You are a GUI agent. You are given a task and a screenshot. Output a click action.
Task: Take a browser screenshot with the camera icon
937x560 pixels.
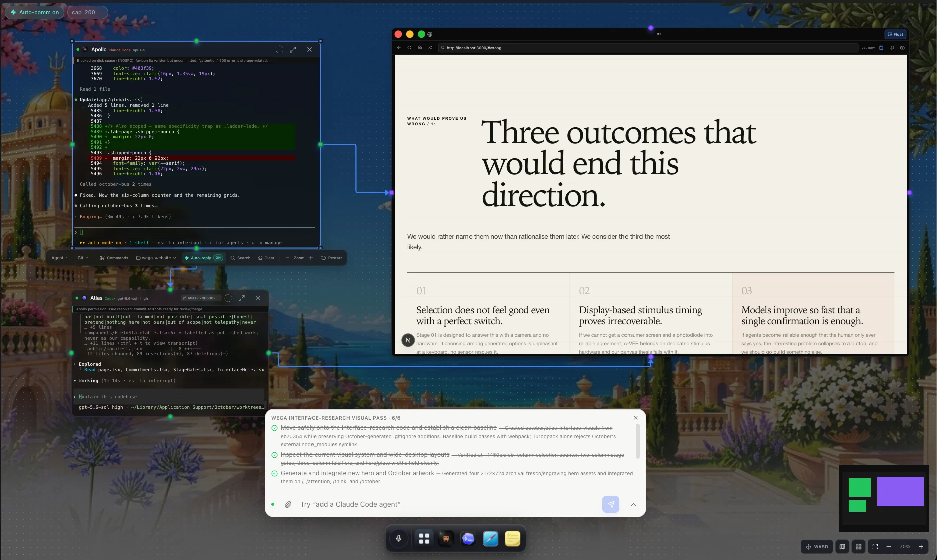click(902, 48)
